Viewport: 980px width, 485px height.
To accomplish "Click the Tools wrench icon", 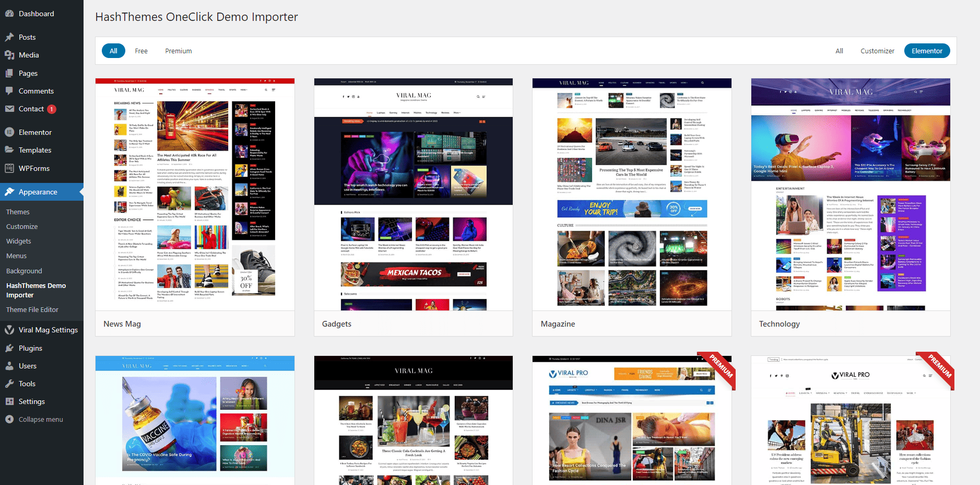I will pos(9,384).
